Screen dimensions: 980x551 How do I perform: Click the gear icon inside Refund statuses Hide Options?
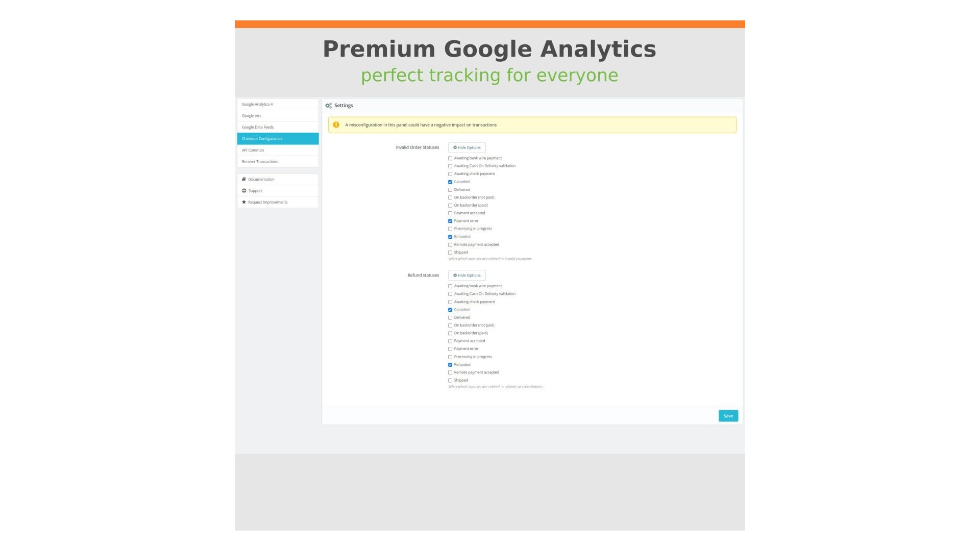click(x=455, y=275)
